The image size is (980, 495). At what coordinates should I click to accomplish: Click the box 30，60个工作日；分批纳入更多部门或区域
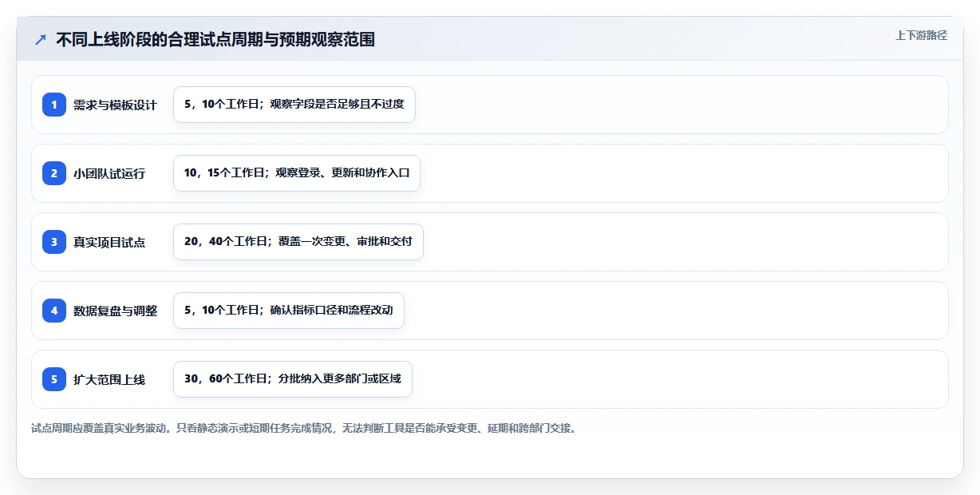pos(293,379)
